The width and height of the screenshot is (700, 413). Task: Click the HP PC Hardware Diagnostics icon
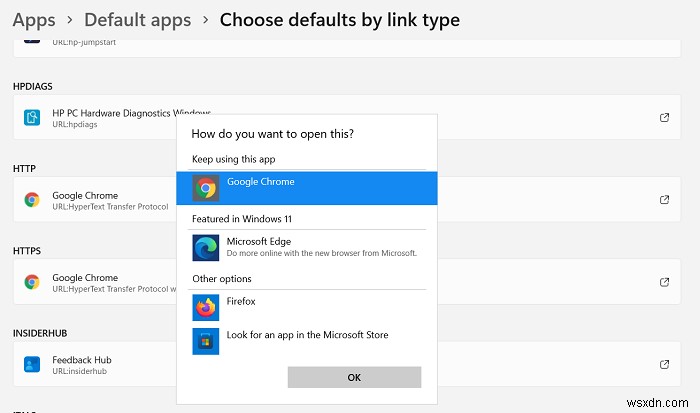tap(32, 118)
